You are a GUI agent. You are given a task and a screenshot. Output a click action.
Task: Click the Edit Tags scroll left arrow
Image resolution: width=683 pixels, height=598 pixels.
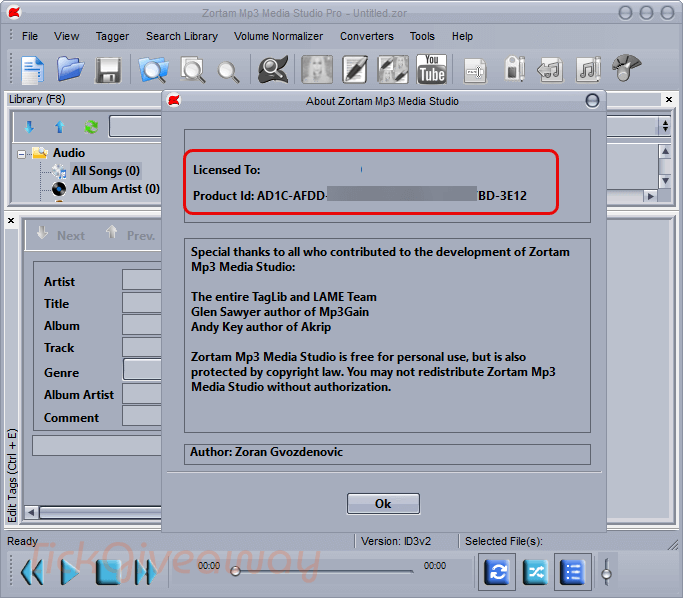pos(31,512)
